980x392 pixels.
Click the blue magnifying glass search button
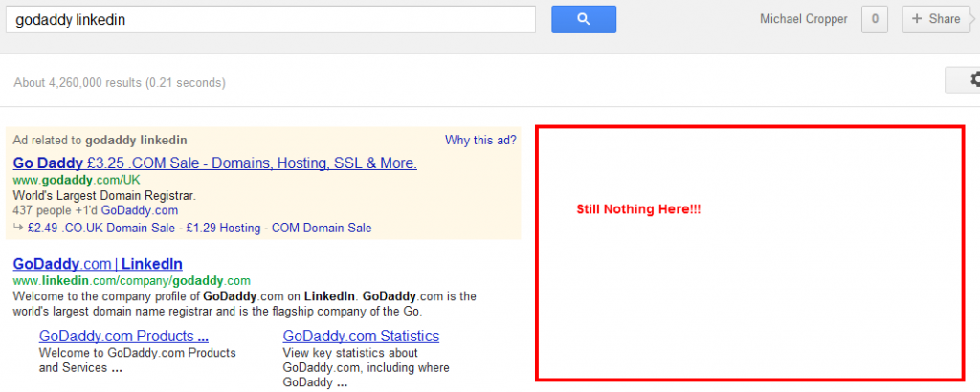584,19
